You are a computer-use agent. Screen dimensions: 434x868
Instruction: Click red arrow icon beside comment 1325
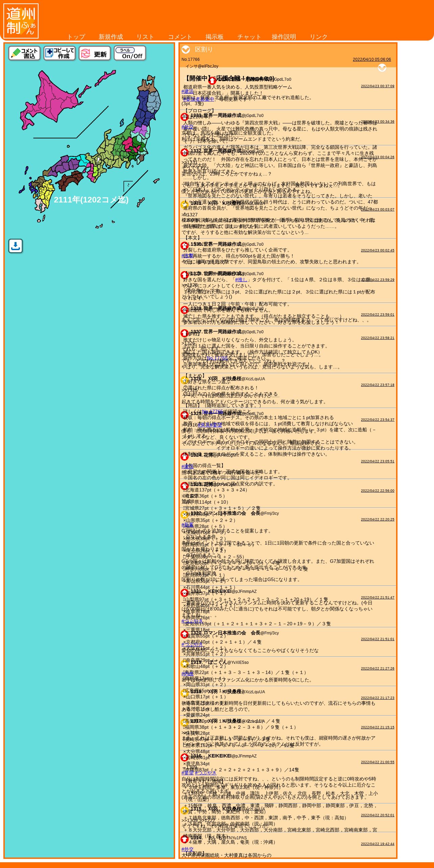pos(184,415)
